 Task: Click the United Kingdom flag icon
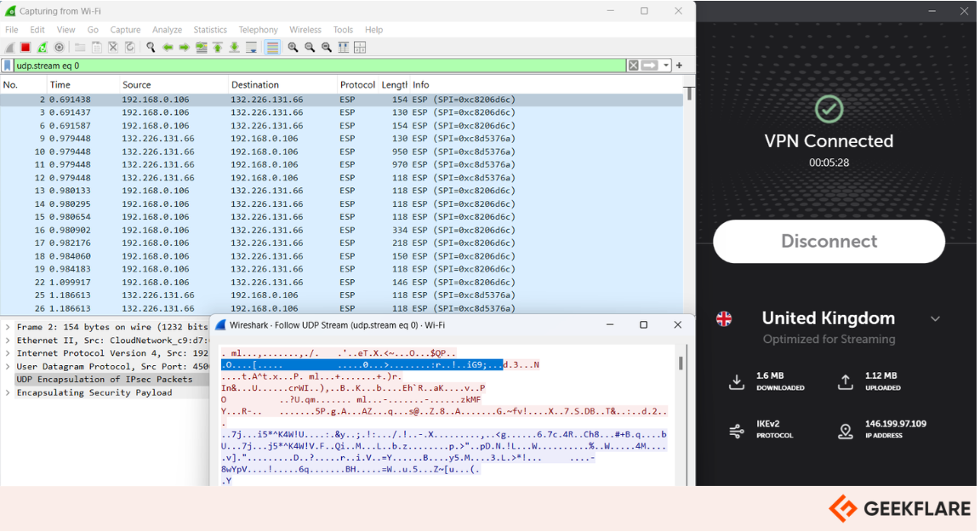tap(724, 318)
